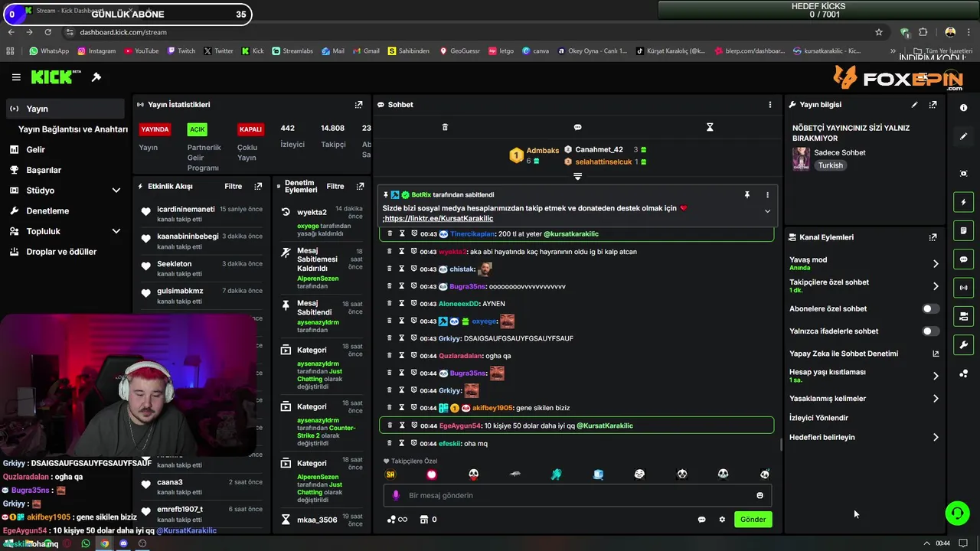
Task: Click the microphone icon in message box
Action: (x=396, y=495)
